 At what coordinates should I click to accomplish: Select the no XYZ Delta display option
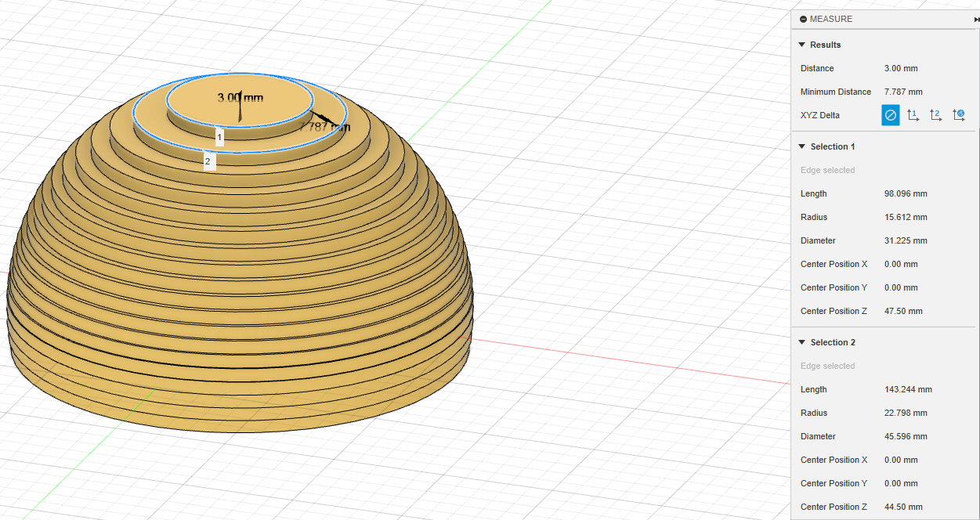891,115
